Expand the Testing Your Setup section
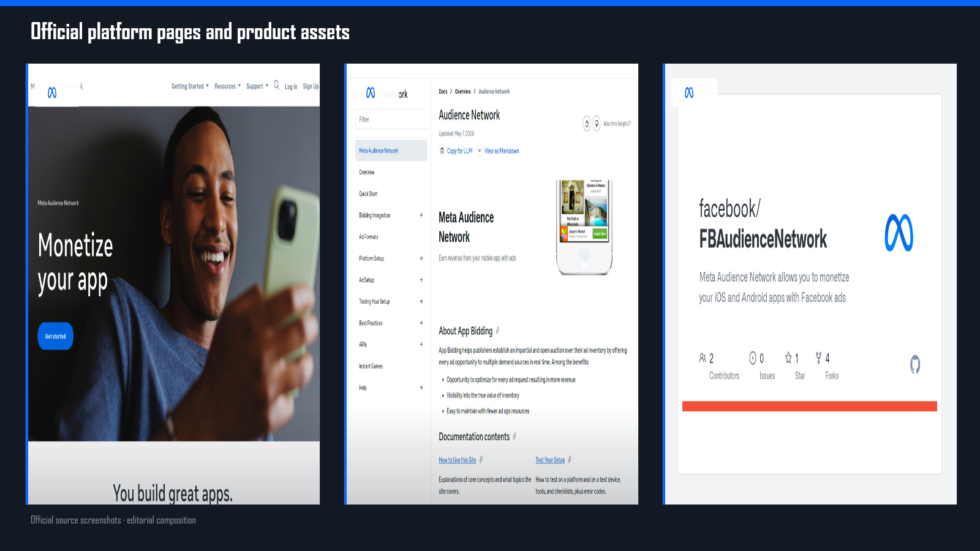Image resolution: width=980 pixels, height=551 pixels. point(421,301)
